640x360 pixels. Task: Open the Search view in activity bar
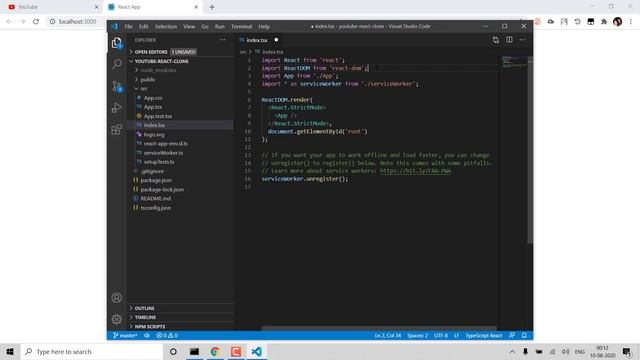(x=117, y=64)
